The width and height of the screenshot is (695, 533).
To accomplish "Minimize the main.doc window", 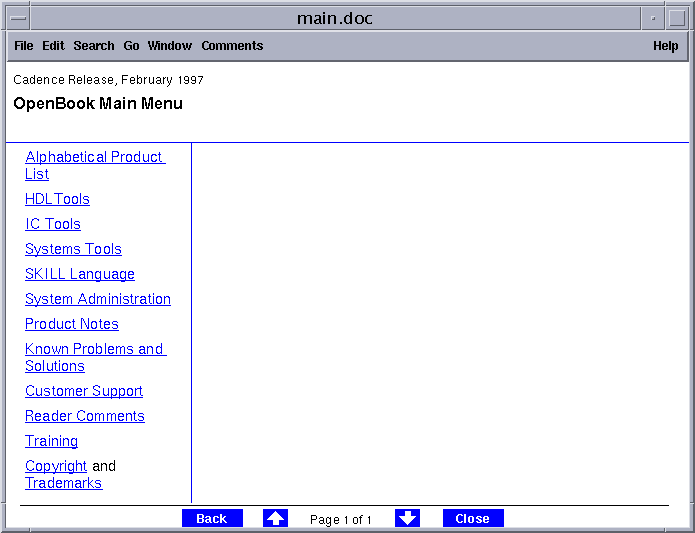I will click(x=653, y=18).
